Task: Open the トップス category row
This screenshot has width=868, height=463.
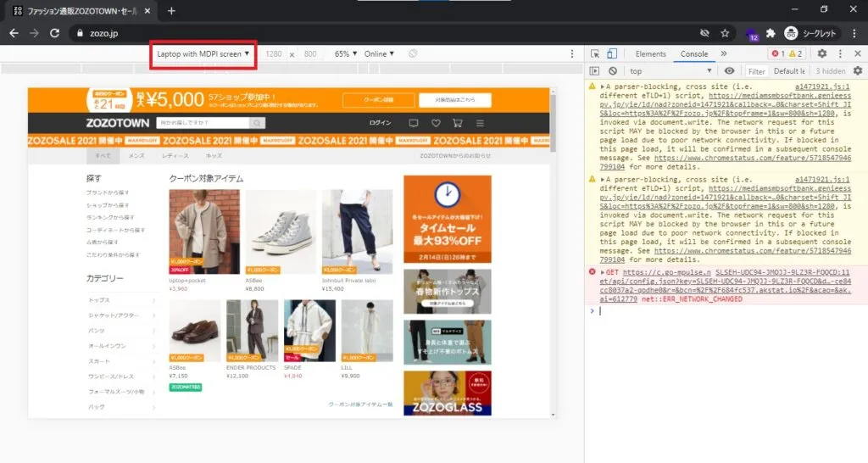Action: 120,300
